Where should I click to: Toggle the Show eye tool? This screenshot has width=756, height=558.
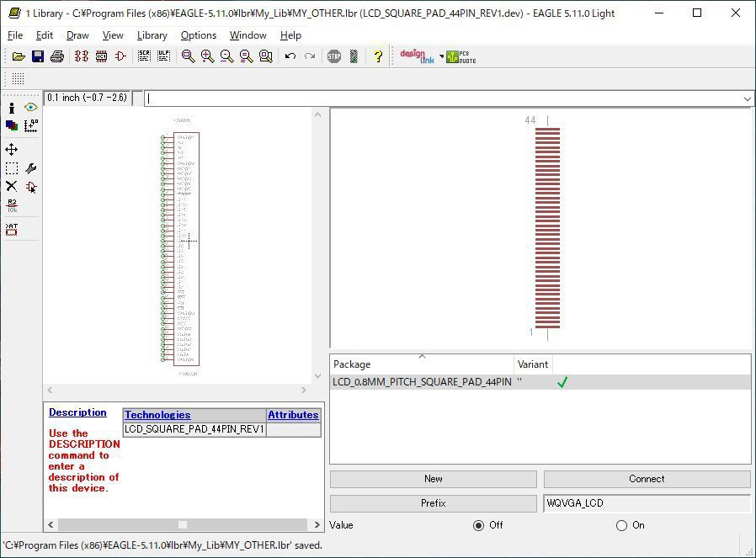[31, 108]
